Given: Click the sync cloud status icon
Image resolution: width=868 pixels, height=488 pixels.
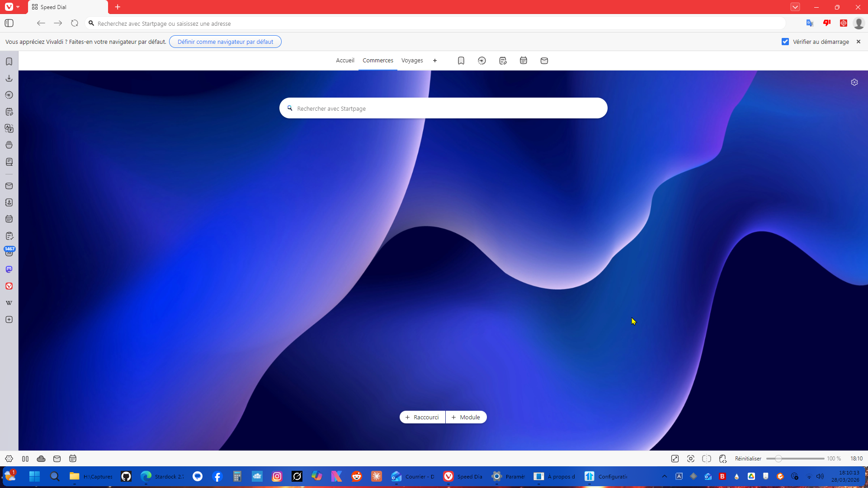Looking at the screenshot, I should [x=41, y=459].
